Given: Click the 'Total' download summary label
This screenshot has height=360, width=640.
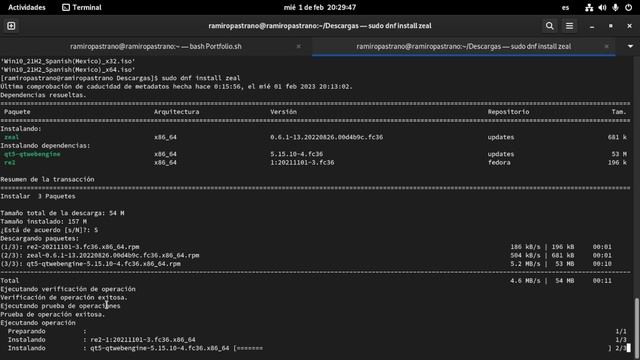Looking at the screenshot, I should [x=10, y=281].
